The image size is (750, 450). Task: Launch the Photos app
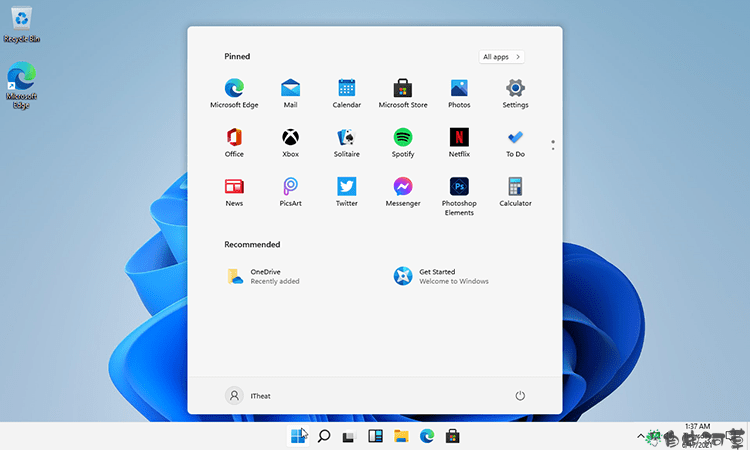pos(459,93)
